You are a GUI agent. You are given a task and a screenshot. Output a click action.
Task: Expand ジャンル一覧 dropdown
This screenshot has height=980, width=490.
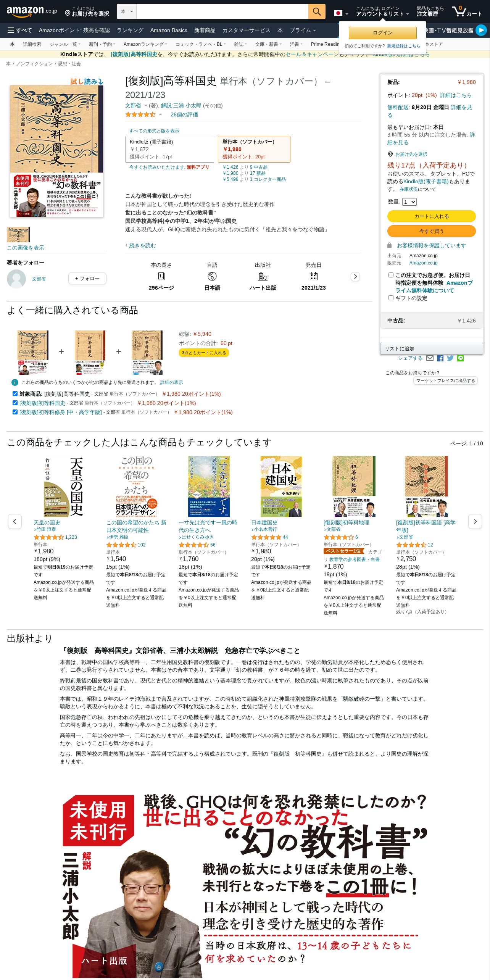tap(65, 44)
